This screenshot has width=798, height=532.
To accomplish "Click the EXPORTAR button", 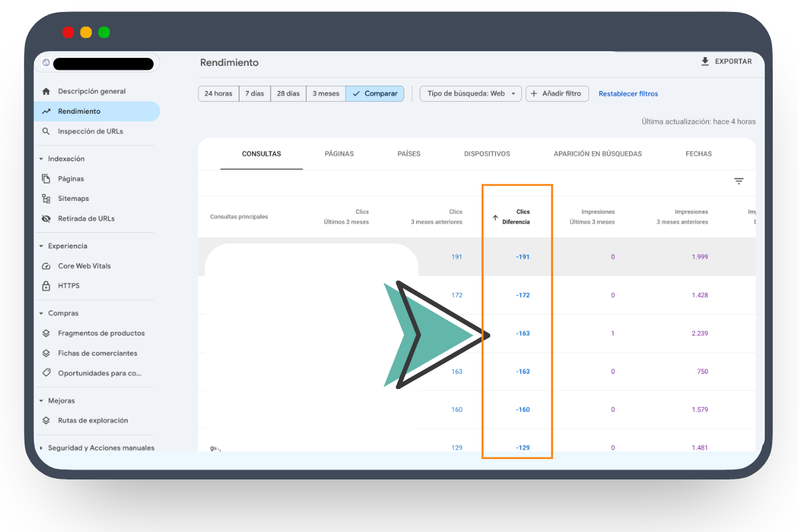I will [x=726, y=61].
